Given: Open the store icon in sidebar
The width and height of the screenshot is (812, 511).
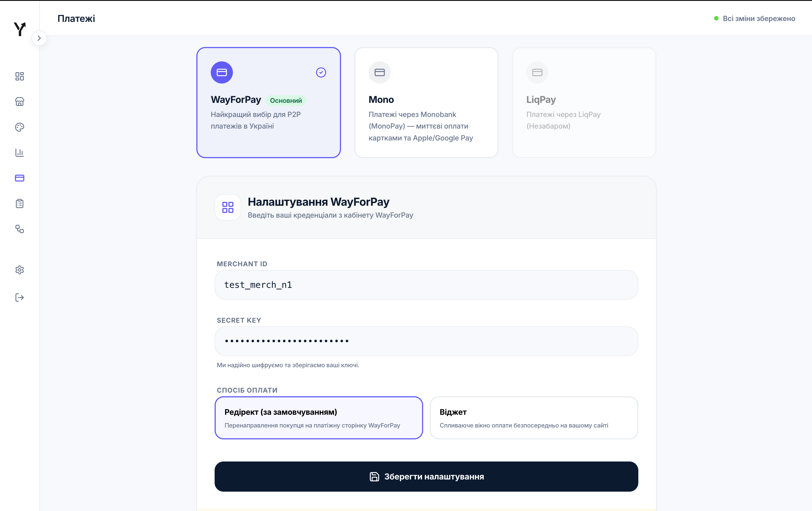Looking at the screenshot, I should click(x=20, y=101).
